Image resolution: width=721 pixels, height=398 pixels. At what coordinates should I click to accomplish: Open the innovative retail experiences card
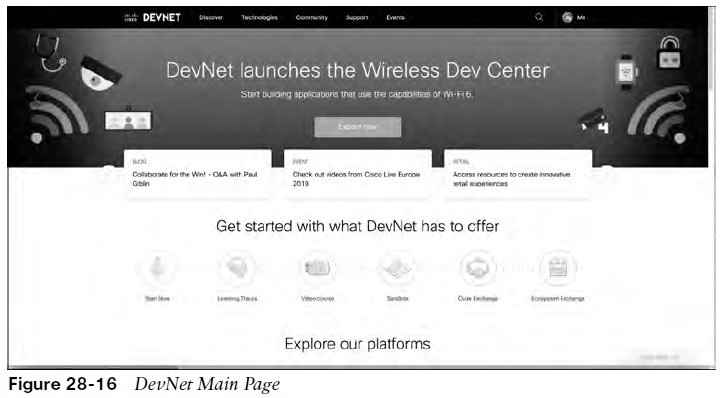point(518,174)
